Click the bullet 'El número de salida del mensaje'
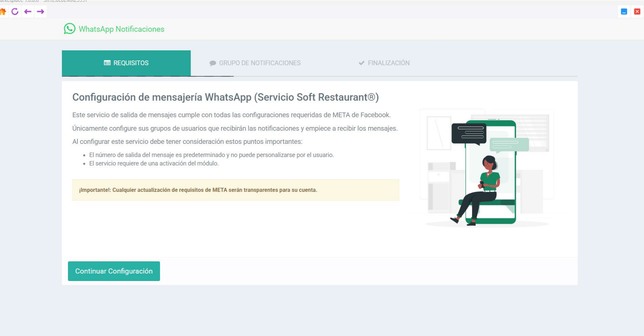Viewport: 644px width, 336px height. coord(211,155)
